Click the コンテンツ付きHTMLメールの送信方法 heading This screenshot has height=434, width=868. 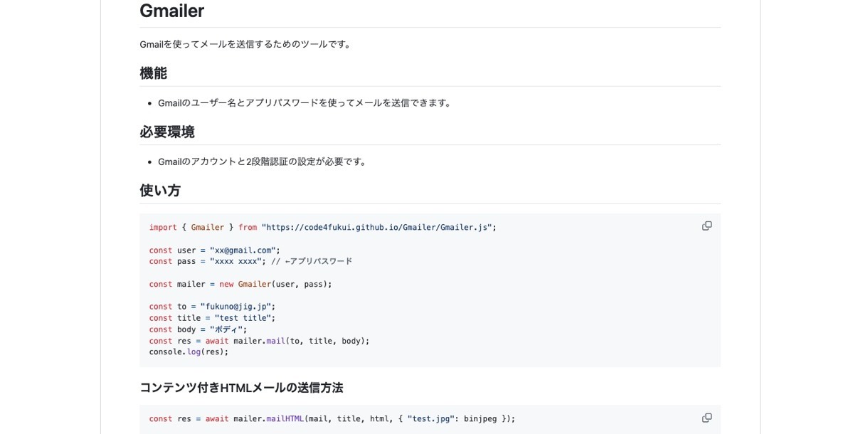(x=241, y=388)
